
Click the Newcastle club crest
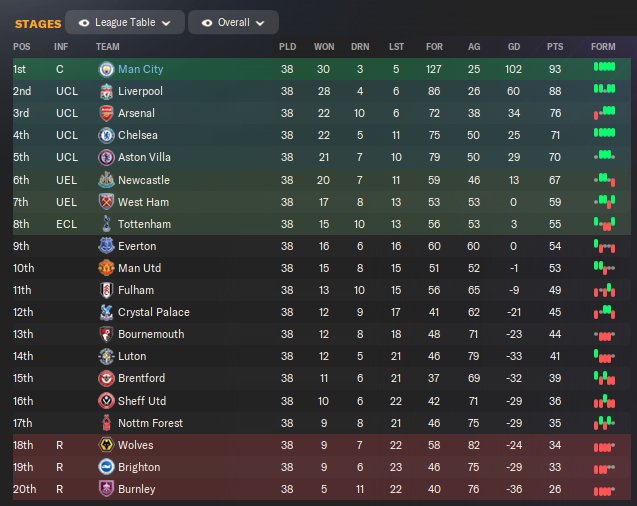point(106,180)
